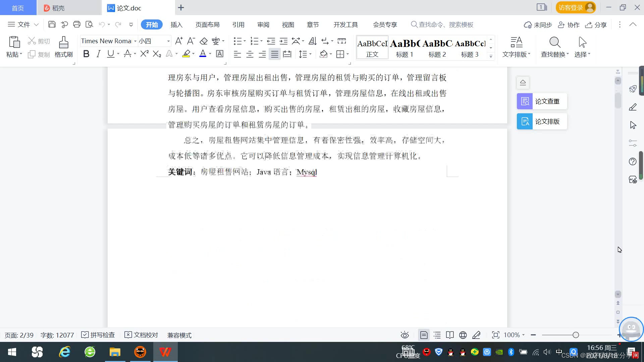Open the 页面布局 ribbon tab
This screenshot has height=362, width=644.
pyautogui.click(x=207, y=24)
